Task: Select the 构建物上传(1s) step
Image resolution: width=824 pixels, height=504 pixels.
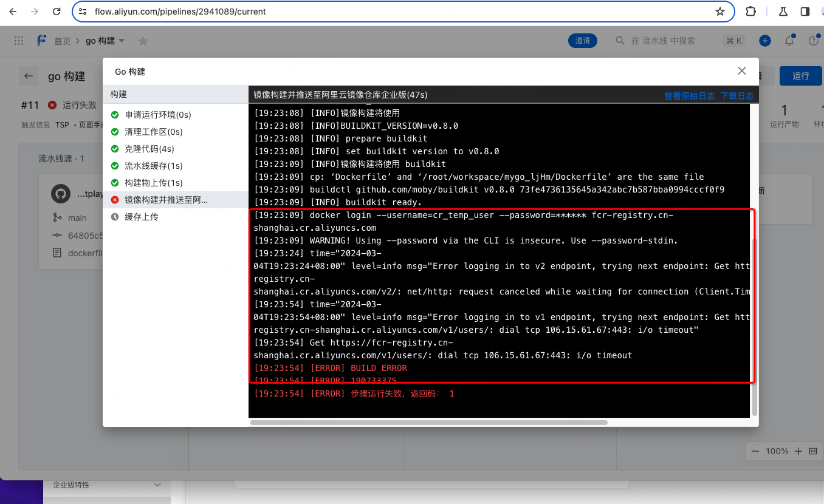Action: pyautogui.click(x=176, y=183)
